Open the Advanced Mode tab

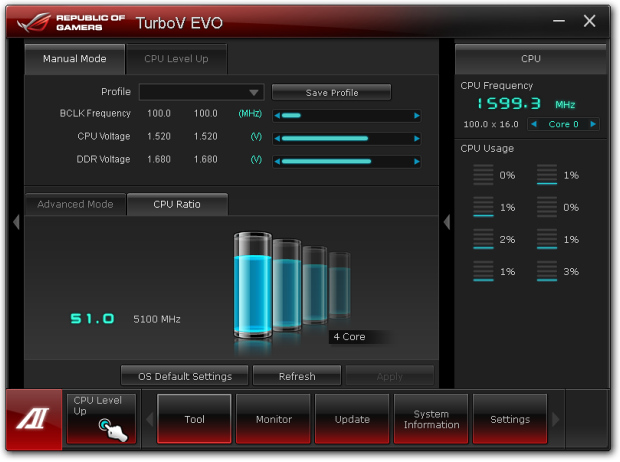(x=75, y=204)
